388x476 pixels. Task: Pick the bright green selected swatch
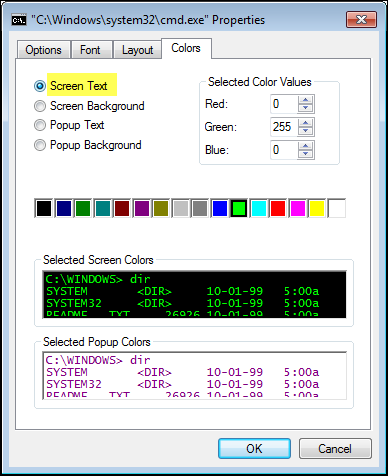[239, 208]
